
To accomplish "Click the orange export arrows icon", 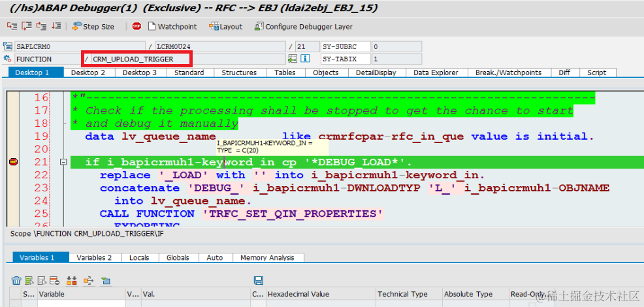I will click(89, 281).
